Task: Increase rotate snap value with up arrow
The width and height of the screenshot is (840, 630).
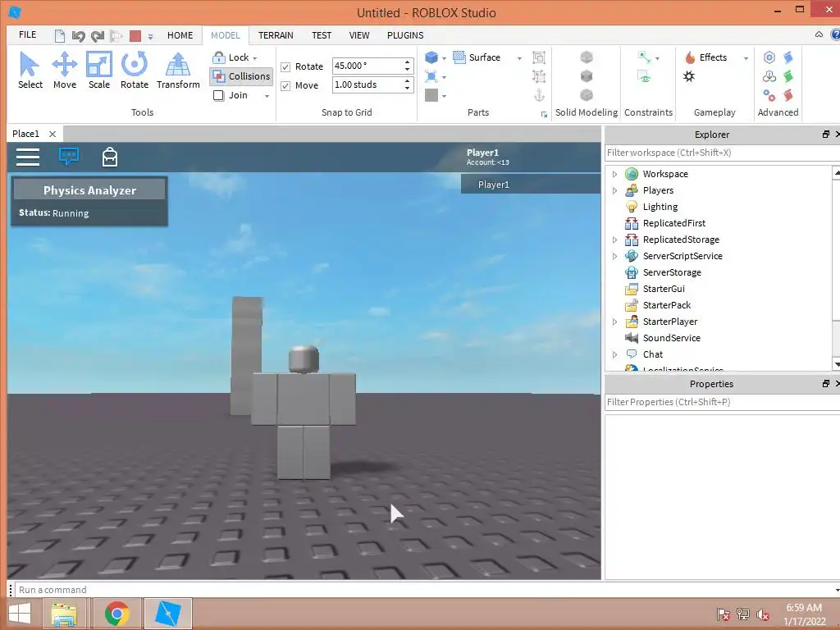Action: click(408, 62)
